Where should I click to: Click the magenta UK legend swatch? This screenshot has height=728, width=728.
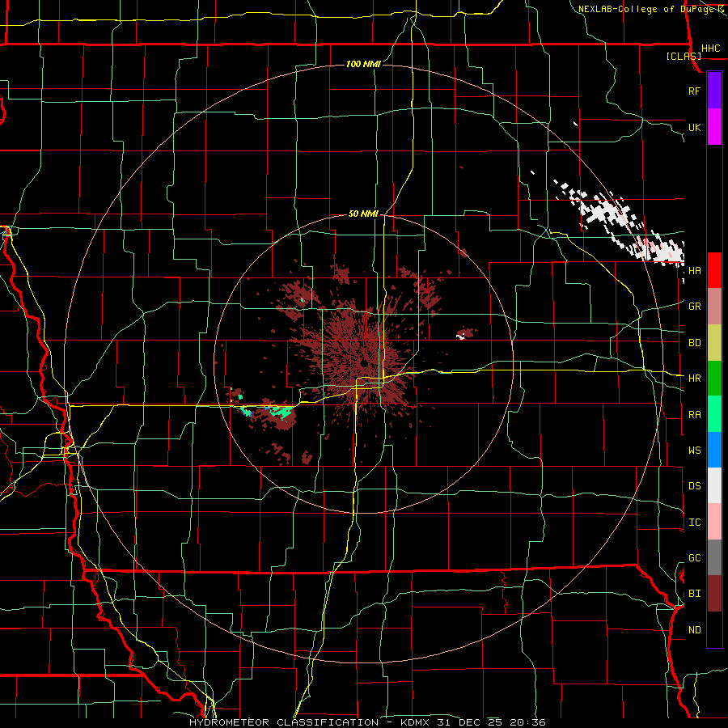click(714, 127)
